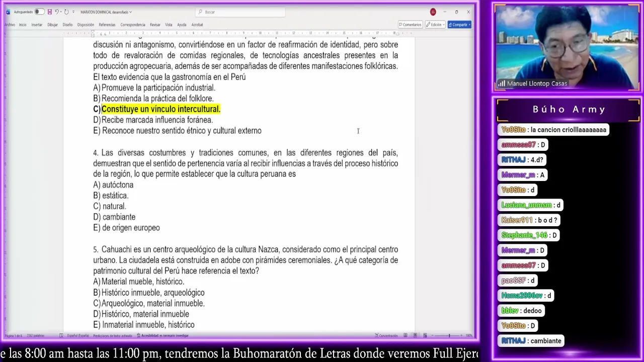Click the Undo arrow icon

[57, 12]
